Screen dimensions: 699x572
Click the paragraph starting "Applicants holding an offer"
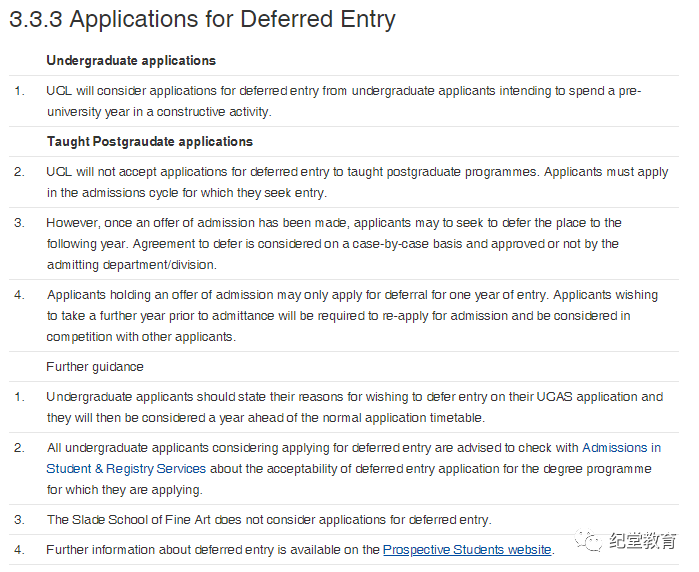[x=351, y=316]
